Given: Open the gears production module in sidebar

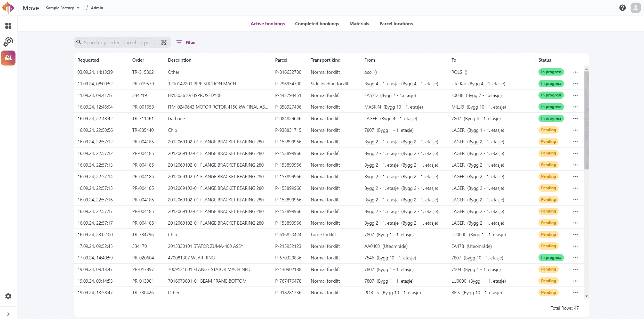Looking at the screenshot, I should (8, 42).
